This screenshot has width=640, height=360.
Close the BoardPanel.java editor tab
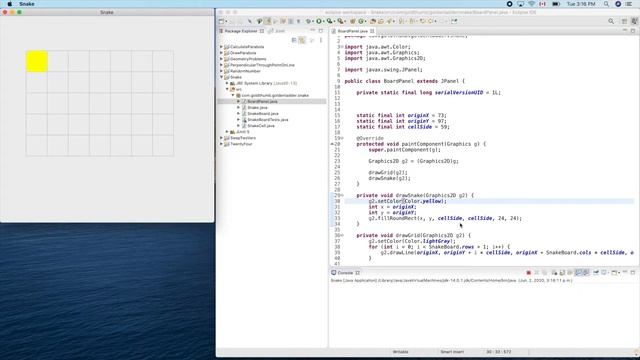tap(372, 31)
